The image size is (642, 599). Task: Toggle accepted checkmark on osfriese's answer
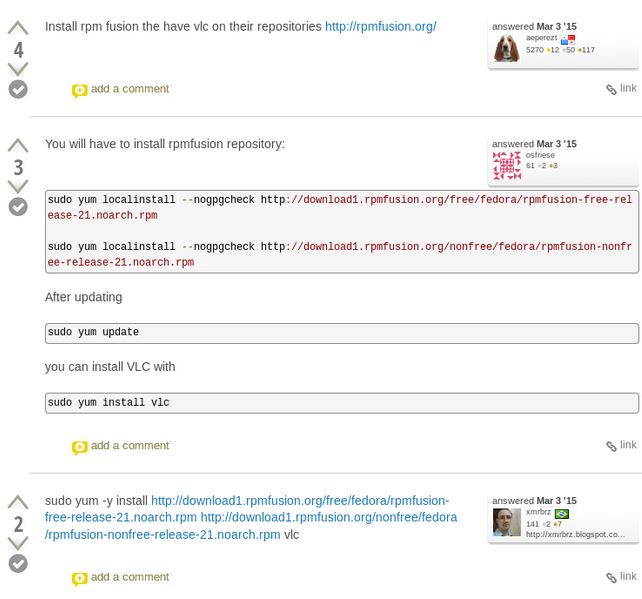click(18, 207)
